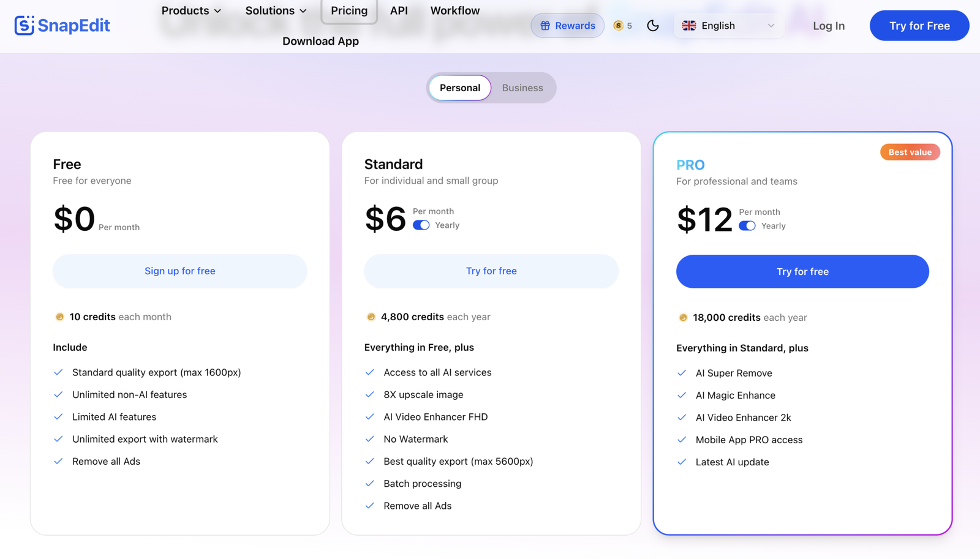Open the Rewards button
Screen dimensions: 980x559
[x=568, y=26]
